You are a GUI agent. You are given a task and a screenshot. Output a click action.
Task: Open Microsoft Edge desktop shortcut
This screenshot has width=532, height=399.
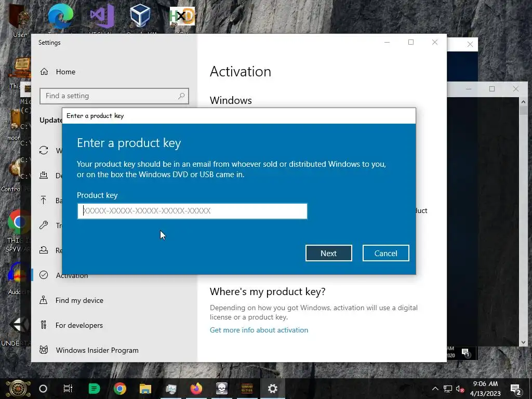tap(60, 16)
